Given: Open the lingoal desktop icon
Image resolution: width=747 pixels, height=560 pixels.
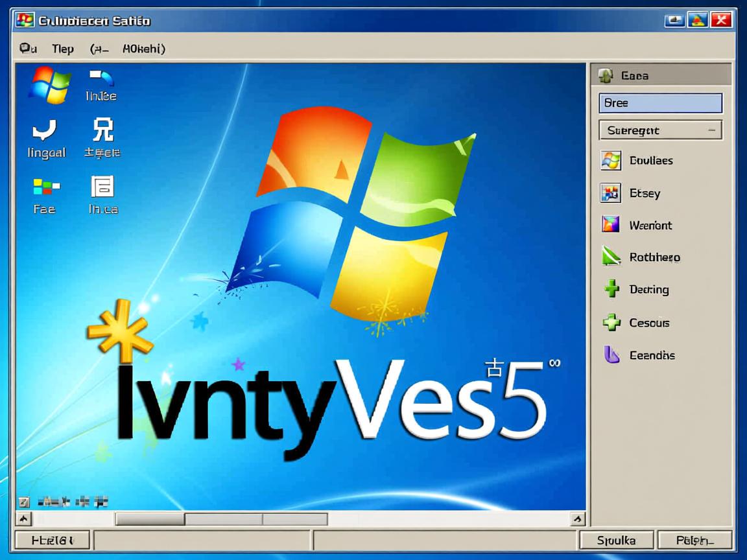Looking at the screenshot, I should pos(45,132).
